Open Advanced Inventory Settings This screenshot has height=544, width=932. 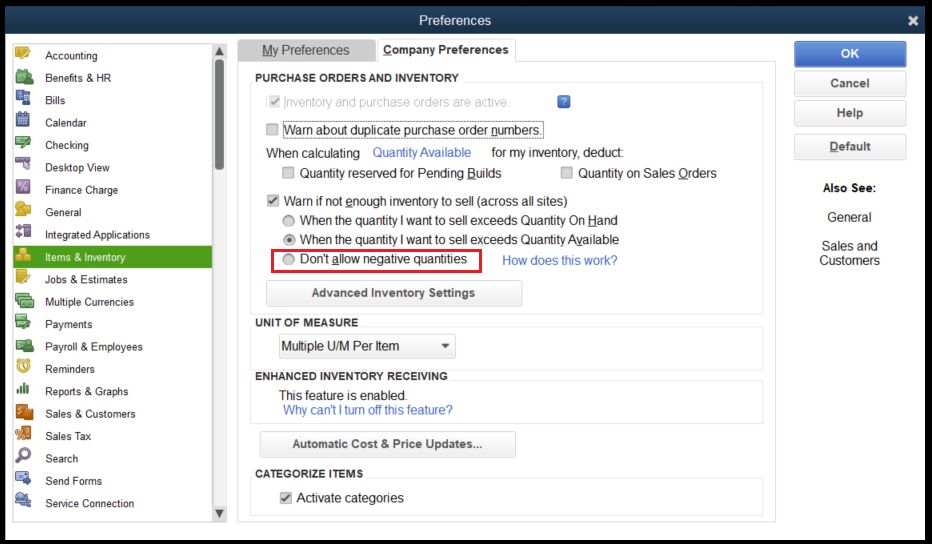point(393,293)
